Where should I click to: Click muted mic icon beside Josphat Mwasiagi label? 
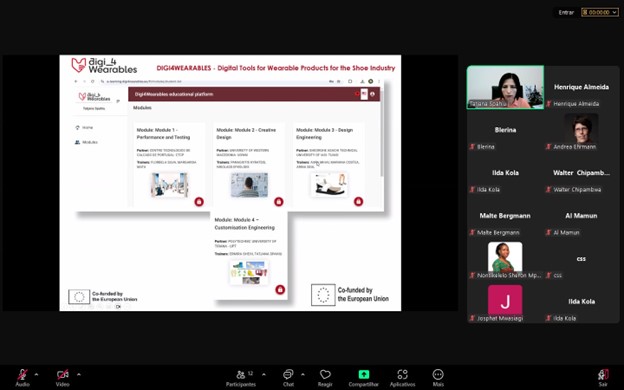[x=472, y=318]
